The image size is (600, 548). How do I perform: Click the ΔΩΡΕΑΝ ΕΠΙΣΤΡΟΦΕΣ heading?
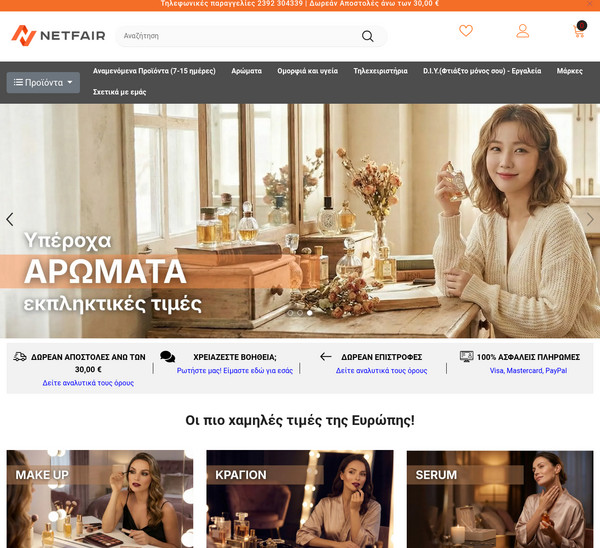click(x=382, y=357)
